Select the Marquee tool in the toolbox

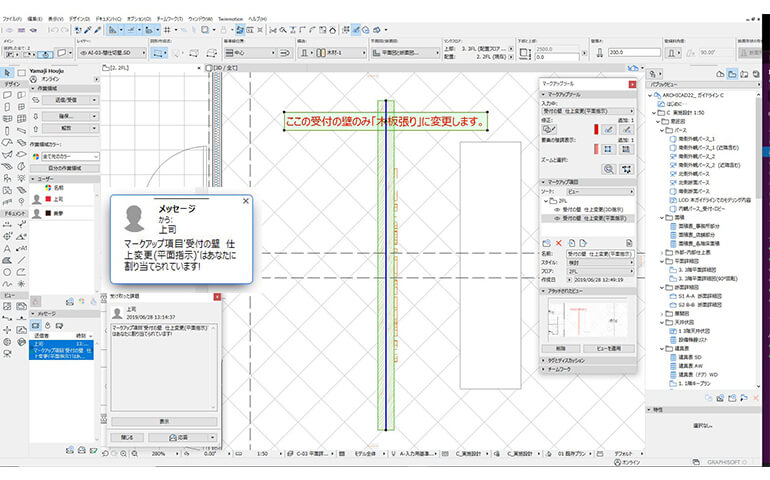22,73
